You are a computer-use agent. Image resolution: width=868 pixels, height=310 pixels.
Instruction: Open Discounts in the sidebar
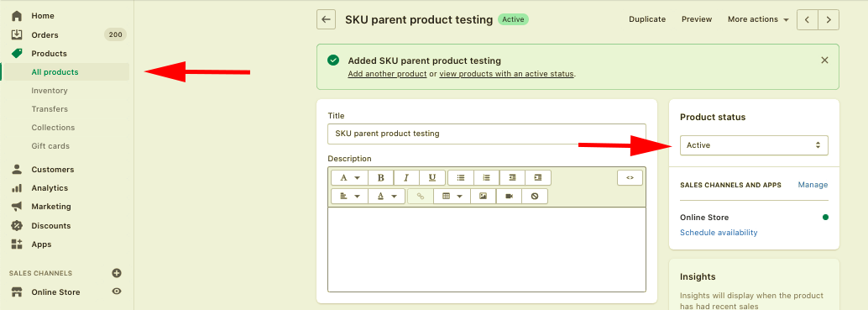(x=51, y=226)
